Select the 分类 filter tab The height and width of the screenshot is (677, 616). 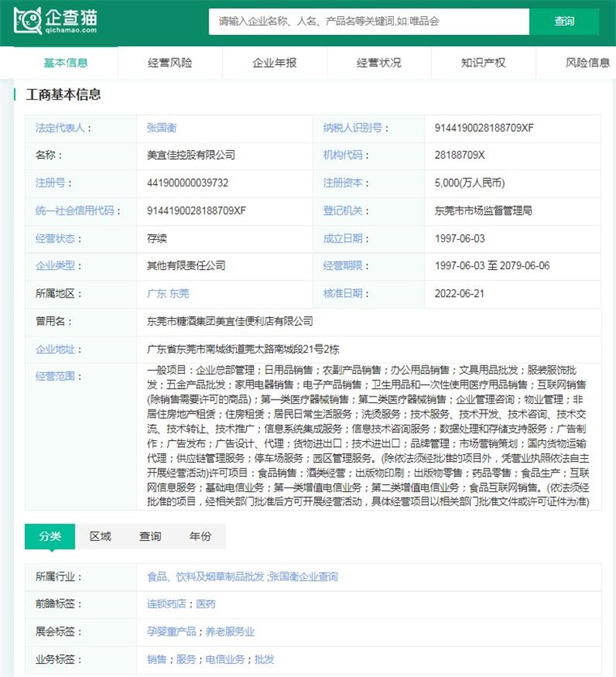pos(49,537)
